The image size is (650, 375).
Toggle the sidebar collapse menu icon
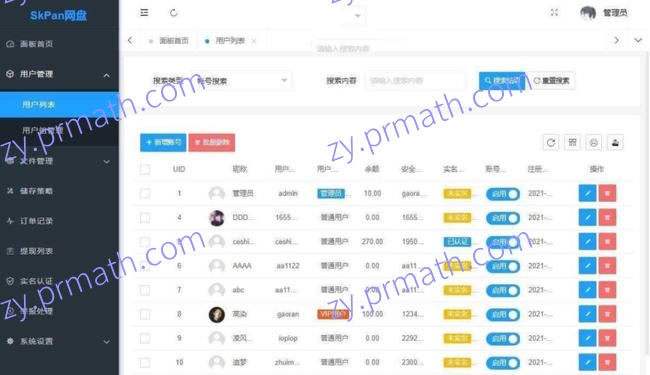click(144, 13)
